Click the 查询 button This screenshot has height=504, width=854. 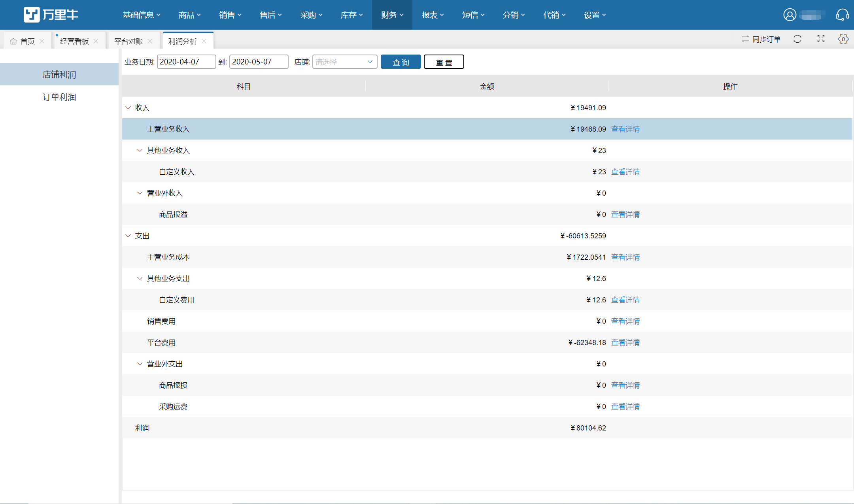point(401,62)
